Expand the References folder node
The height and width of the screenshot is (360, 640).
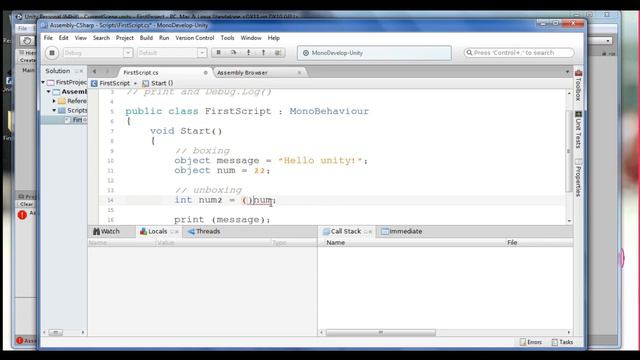coord(54,101)
